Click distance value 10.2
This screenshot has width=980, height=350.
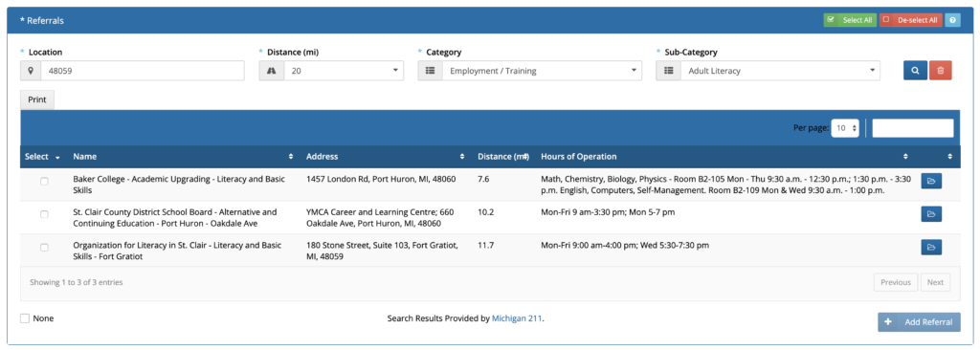(x=485, y=212)
